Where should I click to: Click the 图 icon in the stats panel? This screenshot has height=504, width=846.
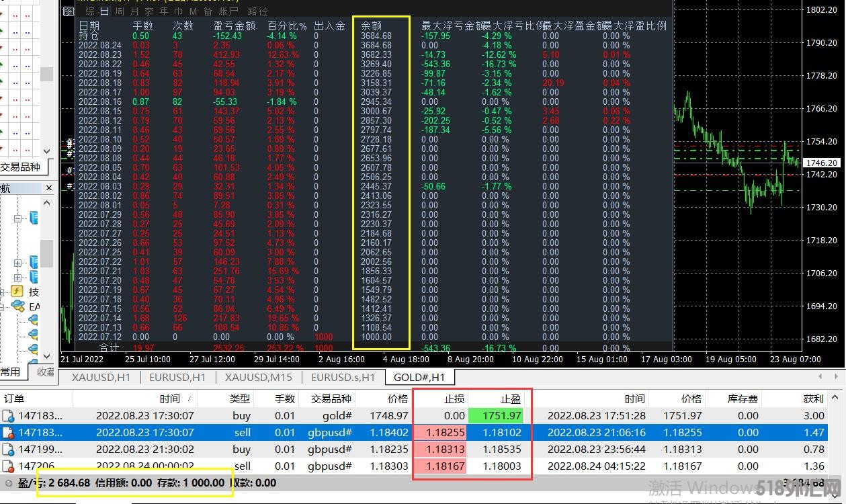point(68,11)
